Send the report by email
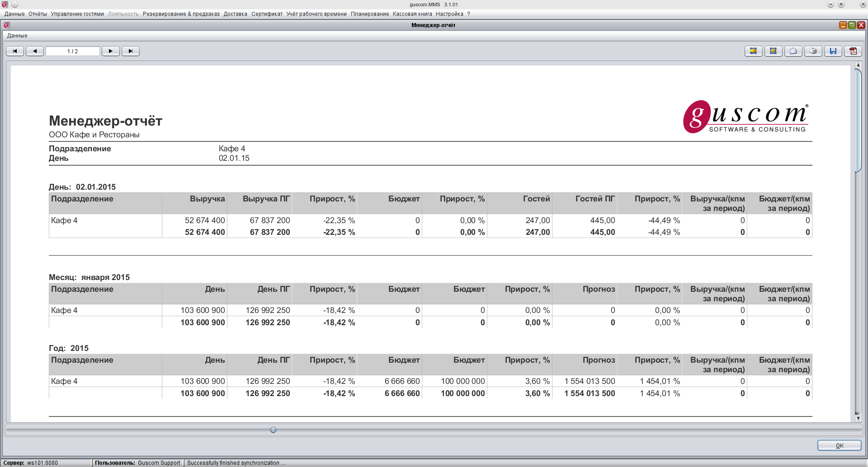This screenshot has height=467, width=868. click(793, 51)
